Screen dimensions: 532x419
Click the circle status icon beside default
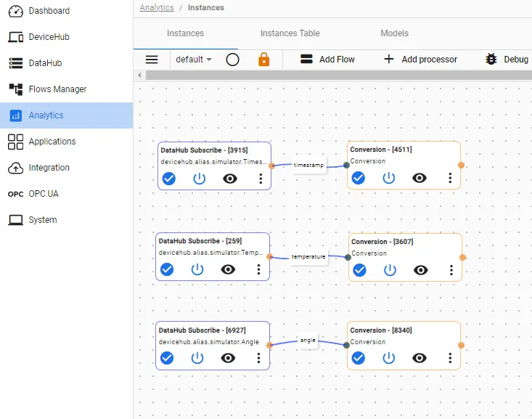(232, 60)
